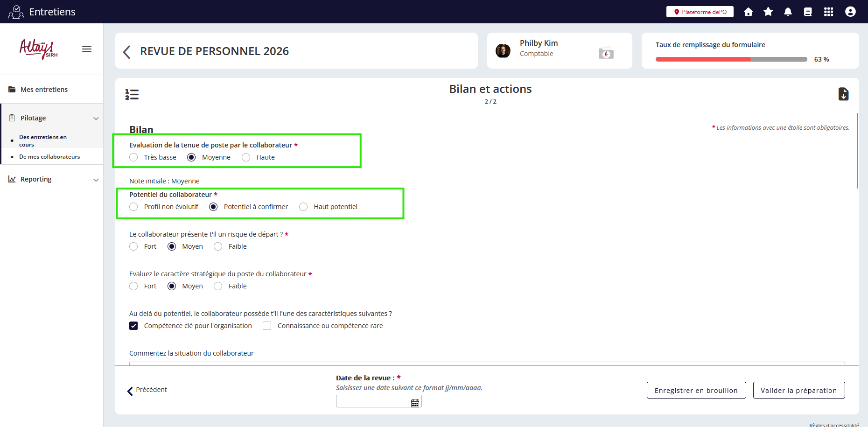Open numbered list sections icon
The height and width of the screenshot is (427, 868).
(132, 94)
